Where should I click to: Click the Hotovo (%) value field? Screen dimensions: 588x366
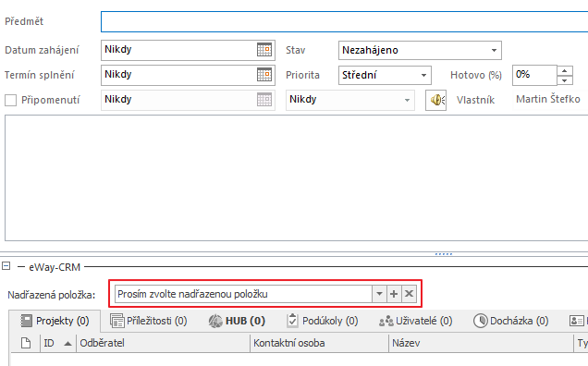point(534,75)
